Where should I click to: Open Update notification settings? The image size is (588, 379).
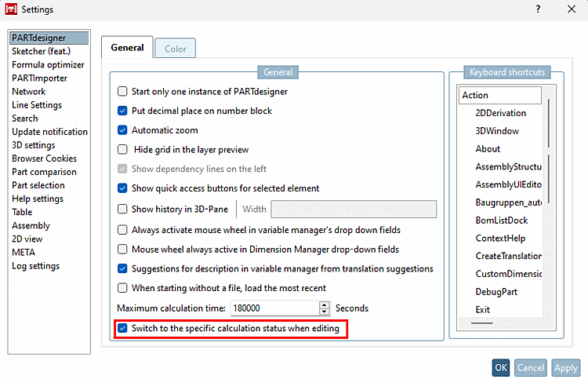coord(49,132)
